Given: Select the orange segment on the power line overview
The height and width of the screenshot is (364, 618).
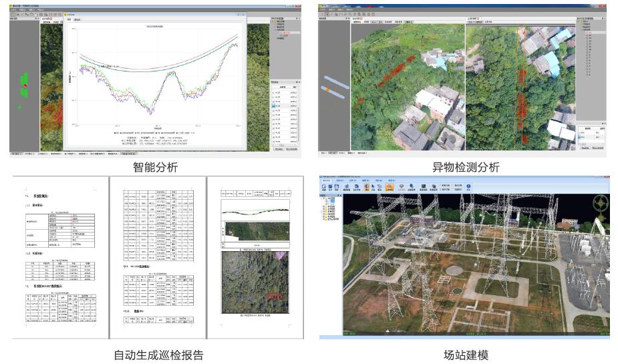Looking at the screenshot, I should click(326, 89).
